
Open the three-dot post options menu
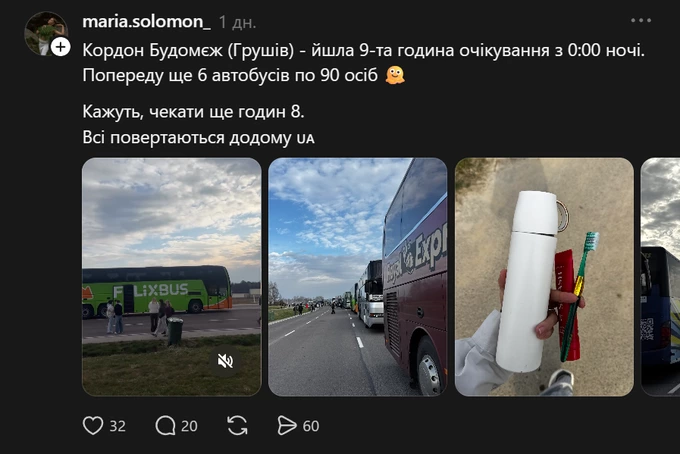click(641, 20)
